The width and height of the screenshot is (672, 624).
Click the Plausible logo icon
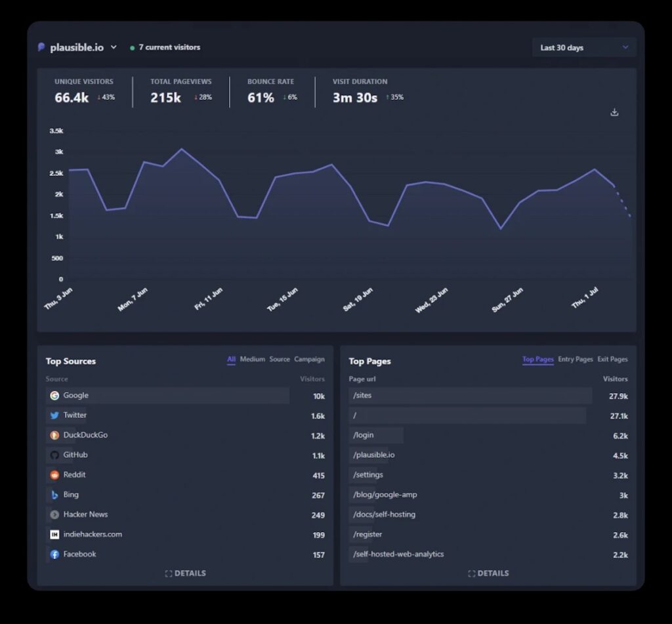(x=41, y=47)
